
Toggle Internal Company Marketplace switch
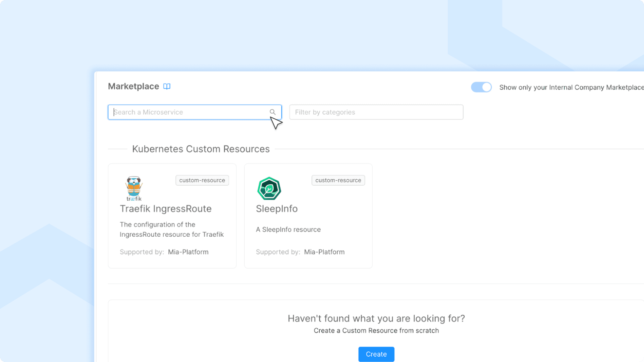click(481, 87)
